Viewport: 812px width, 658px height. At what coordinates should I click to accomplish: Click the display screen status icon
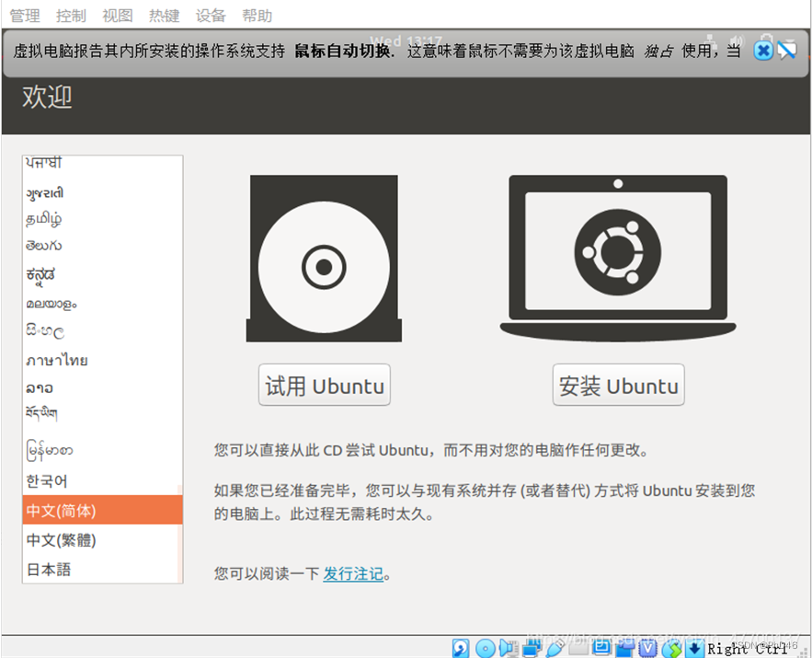601,647
